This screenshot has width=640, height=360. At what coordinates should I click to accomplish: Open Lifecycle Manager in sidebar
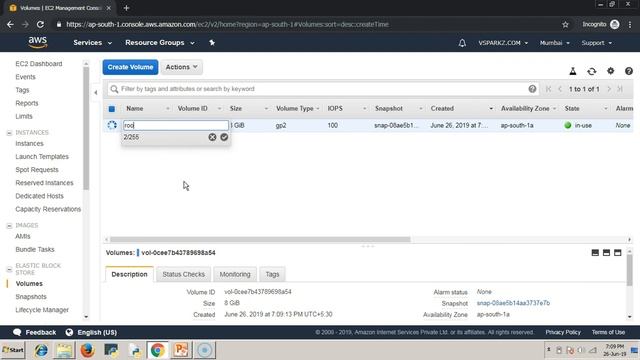42,310
